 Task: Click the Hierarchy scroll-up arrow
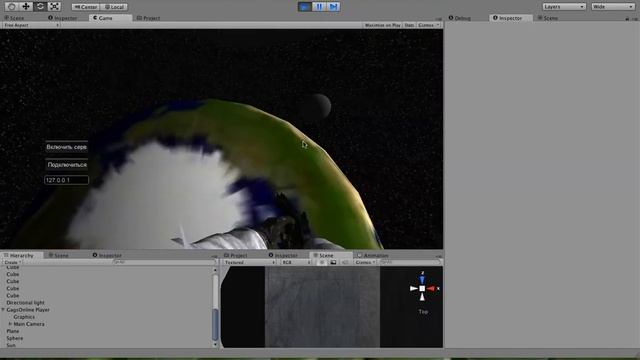216,270
